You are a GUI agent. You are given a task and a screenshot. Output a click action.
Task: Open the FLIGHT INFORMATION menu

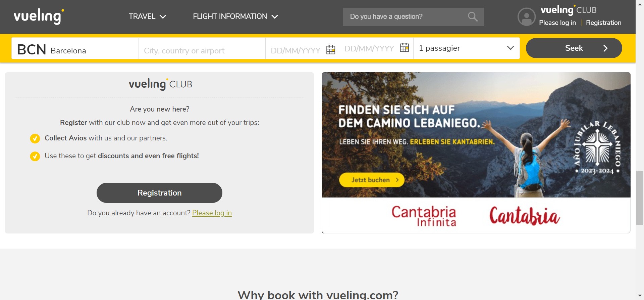235,16
